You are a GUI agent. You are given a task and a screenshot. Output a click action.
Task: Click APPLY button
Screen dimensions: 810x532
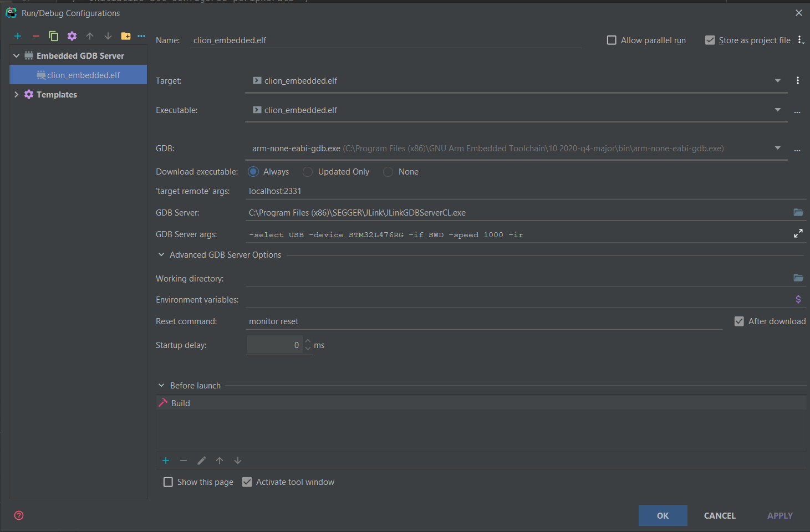coord(780,515)
